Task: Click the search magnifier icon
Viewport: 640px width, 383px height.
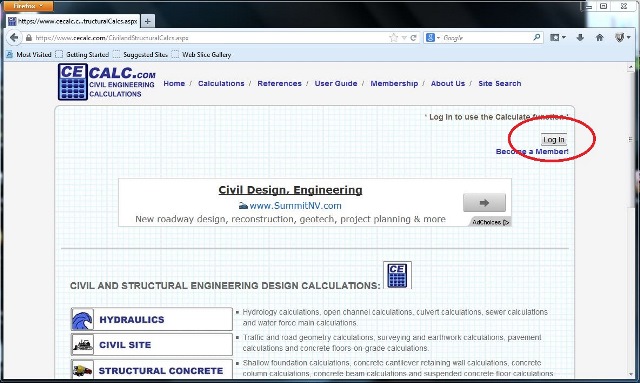Action: pos(537,38)
